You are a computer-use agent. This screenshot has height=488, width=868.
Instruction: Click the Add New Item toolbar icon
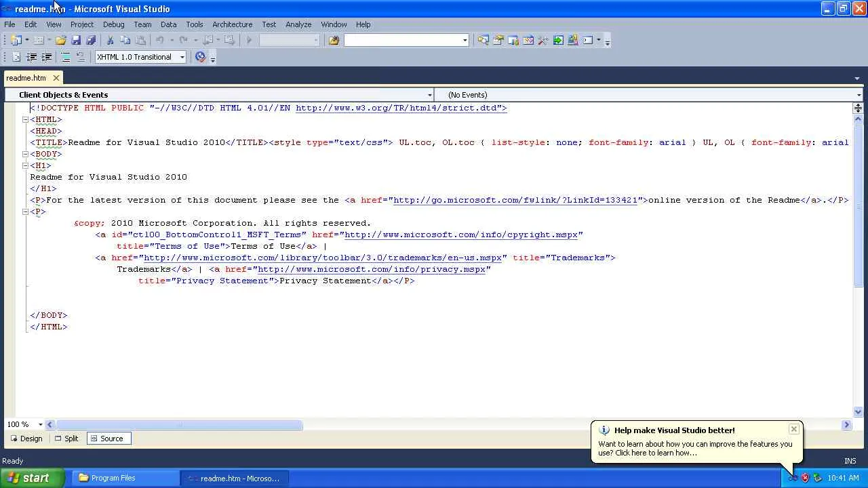39,40
